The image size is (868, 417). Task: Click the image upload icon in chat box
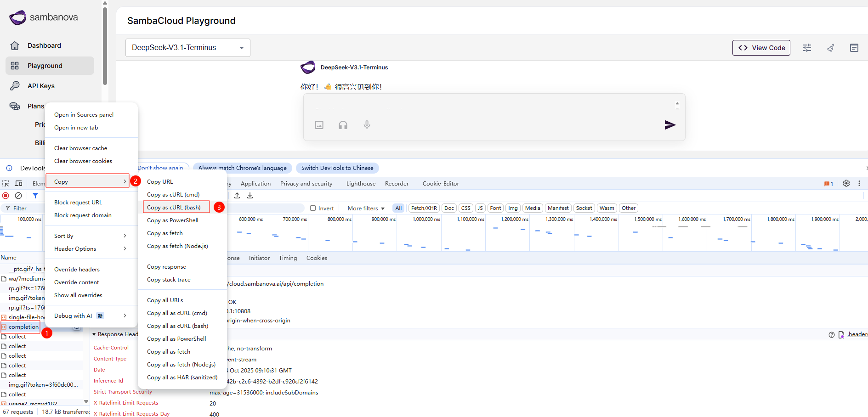click(319, 125)
